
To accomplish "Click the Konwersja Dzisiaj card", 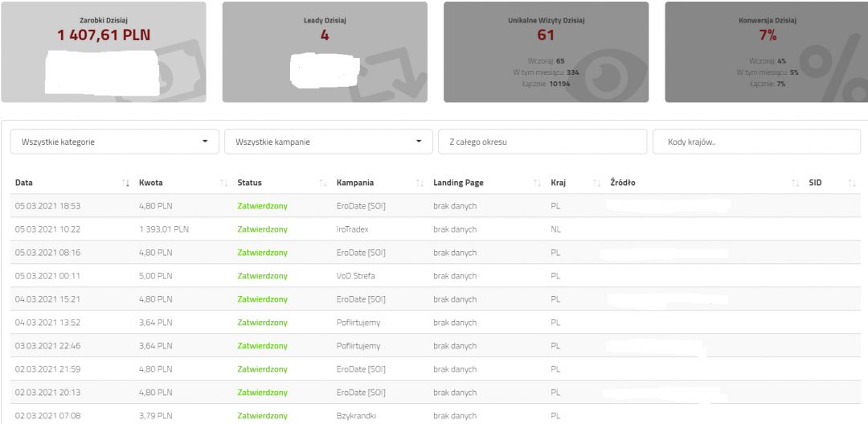I will (x=766, y=52).
